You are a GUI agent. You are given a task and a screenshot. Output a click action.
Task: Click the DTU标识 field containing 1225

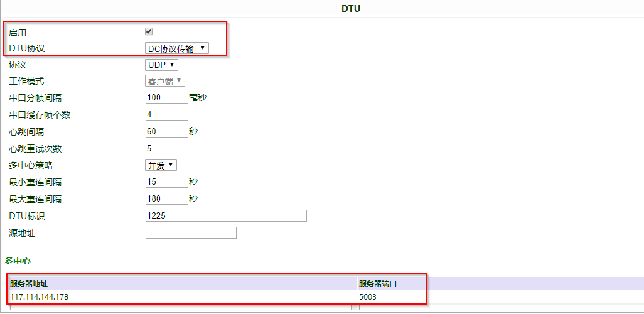226,216
